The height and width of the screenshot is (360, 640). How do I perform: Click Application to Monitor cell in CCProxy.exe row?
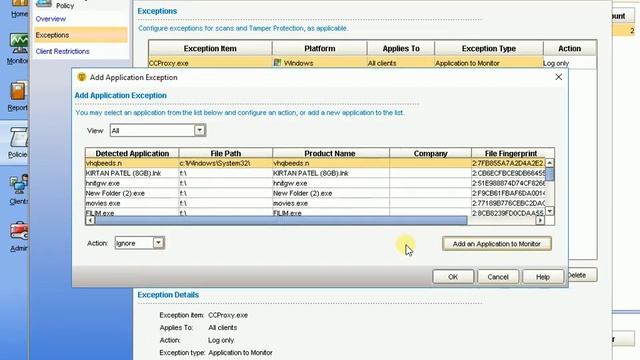coord(489,63)
